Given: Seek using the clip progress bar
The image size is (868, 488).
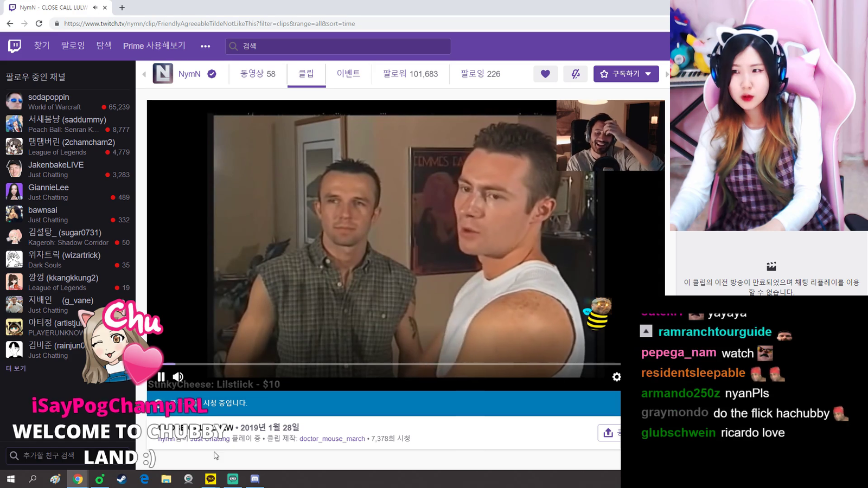Looking at the screenshot, I should pyautogui.click(x=384, y=364).
